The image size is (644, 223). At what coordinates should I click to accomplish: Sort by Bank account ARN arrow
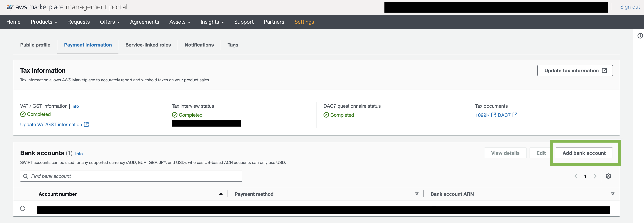(613, 194)
